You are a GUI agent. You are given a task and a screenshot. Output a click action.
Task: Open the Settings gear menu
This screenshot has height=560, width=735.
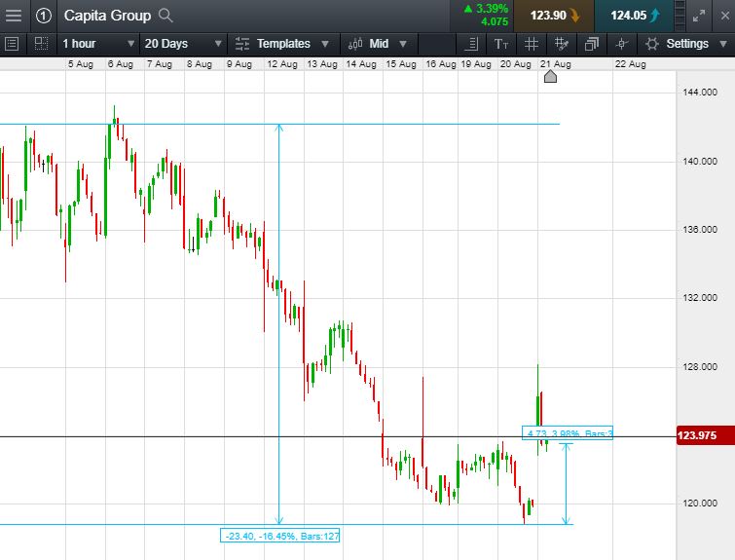pyautogui.click(x=685, y=44)
